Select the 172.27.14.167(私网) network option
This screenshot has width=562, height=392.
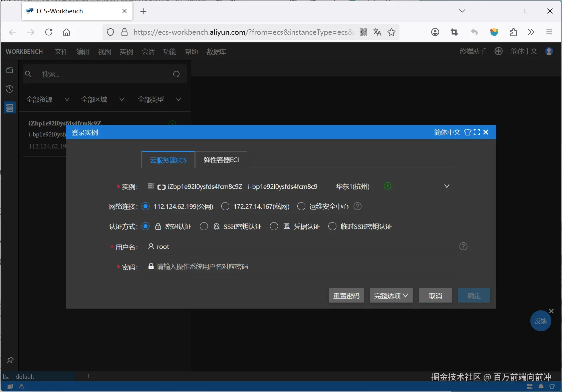225,206
